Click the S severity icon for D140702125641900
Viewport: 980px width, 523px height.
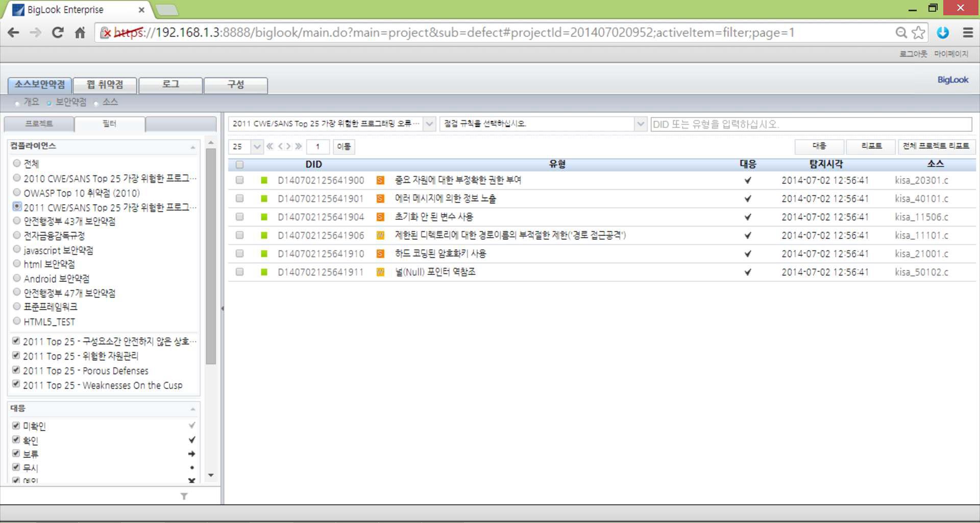pos(380,180)
